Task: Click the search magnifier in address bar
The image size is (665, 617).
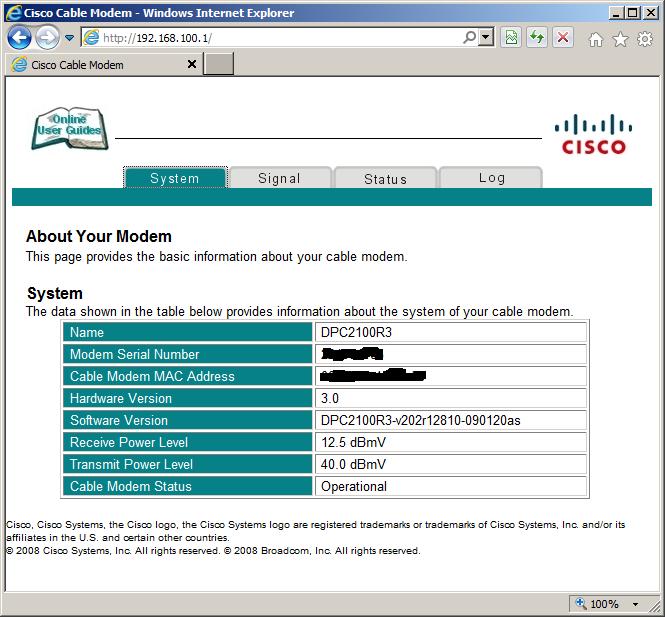Action: pos(470,38)
